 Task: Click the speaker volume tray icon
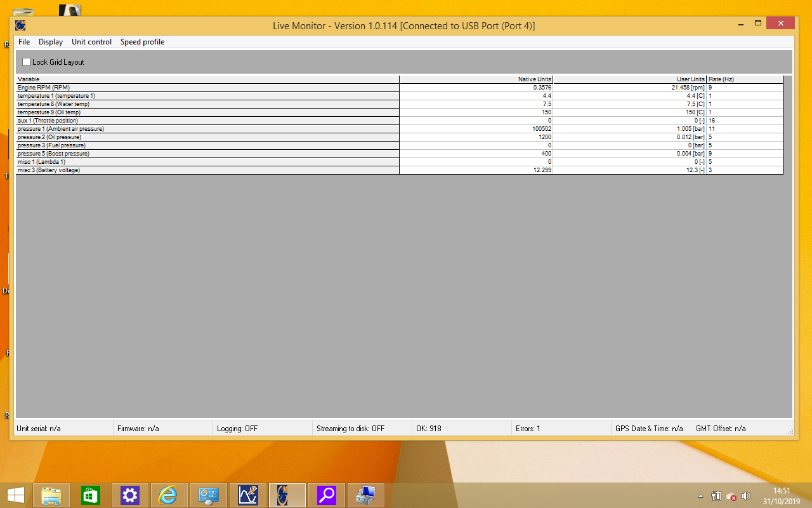pos(746,496)
